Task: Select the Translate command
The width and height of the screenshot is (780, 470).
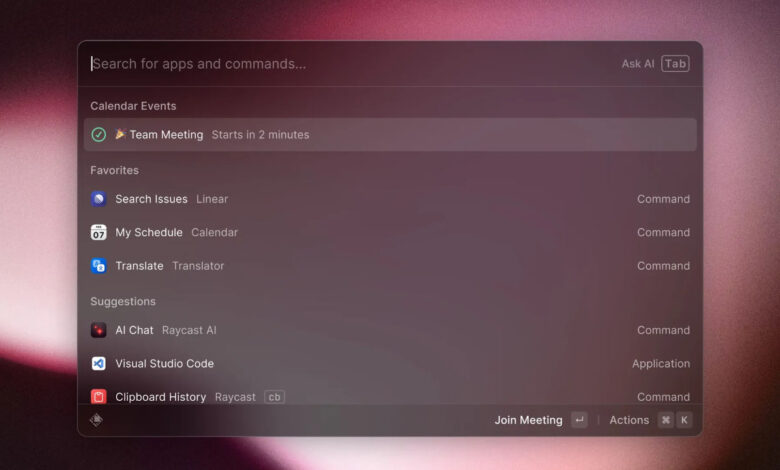Action: [x=390, y=266]
